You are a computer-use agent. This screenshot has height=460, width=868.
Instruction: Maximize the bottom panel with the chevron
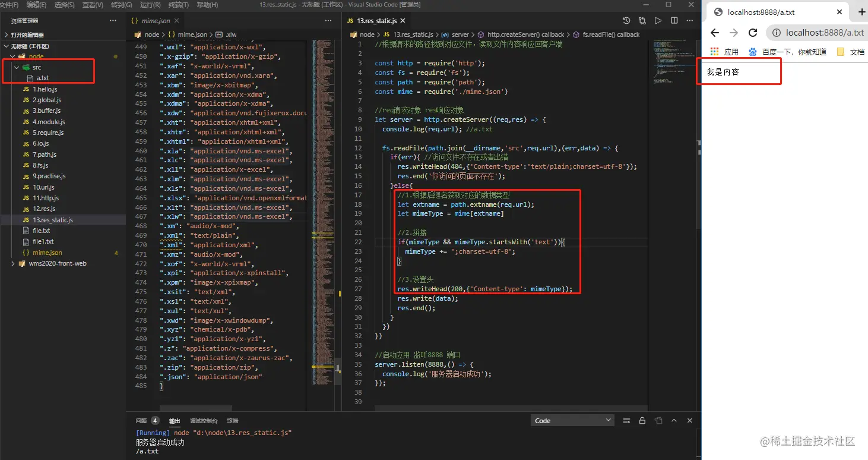[674, 421]
